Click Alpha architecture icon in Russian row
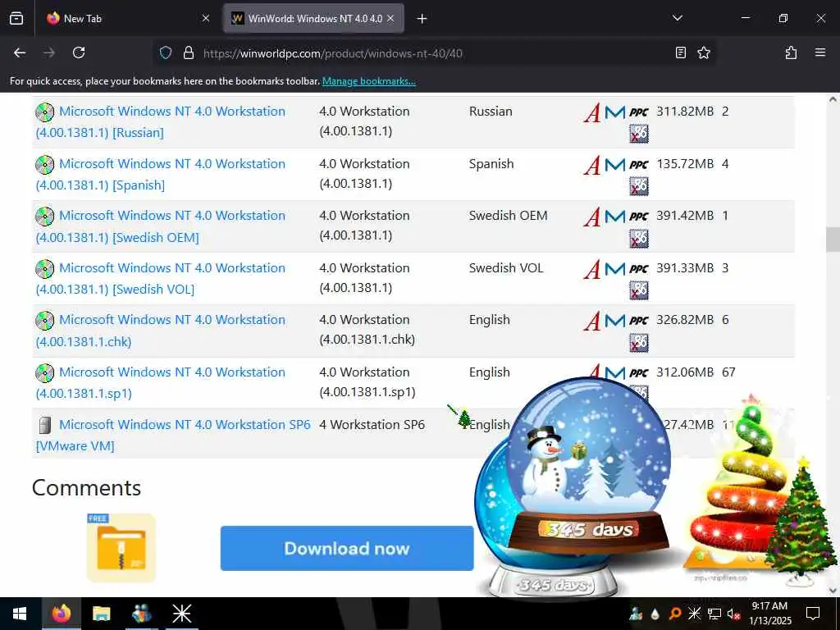The image size is (840, 630). (x=592, y=112)
